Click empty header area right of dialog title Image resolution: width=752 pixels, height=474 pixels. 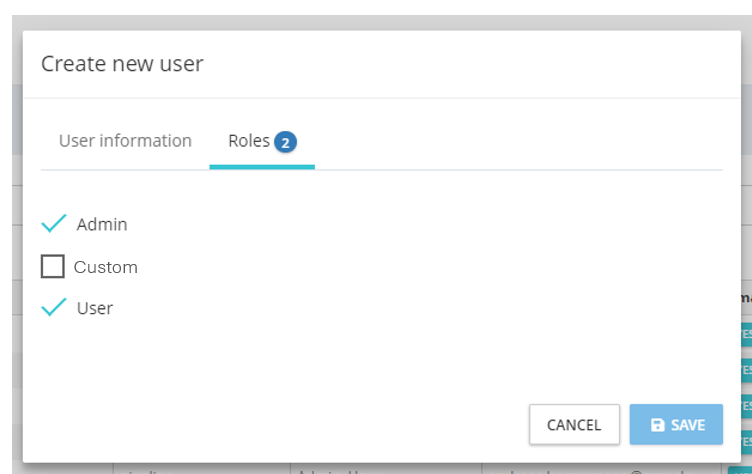point(500,65)
